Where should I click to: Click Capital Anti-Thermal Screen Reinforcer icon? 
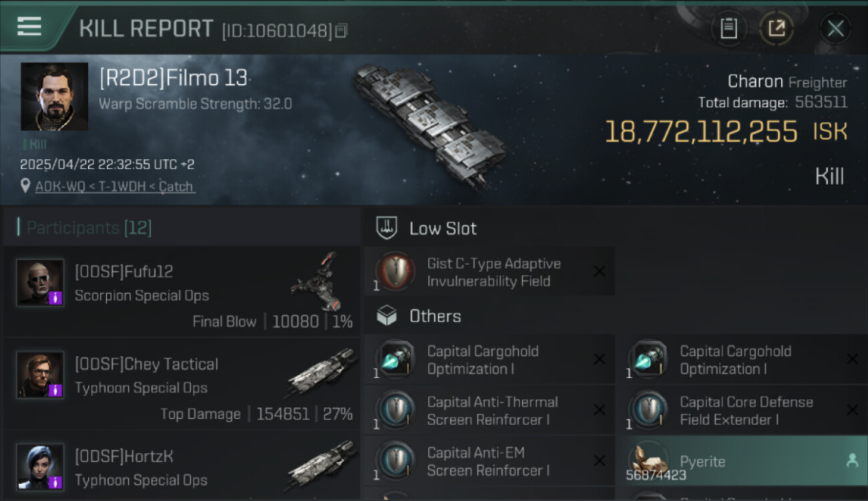(395, 410)
